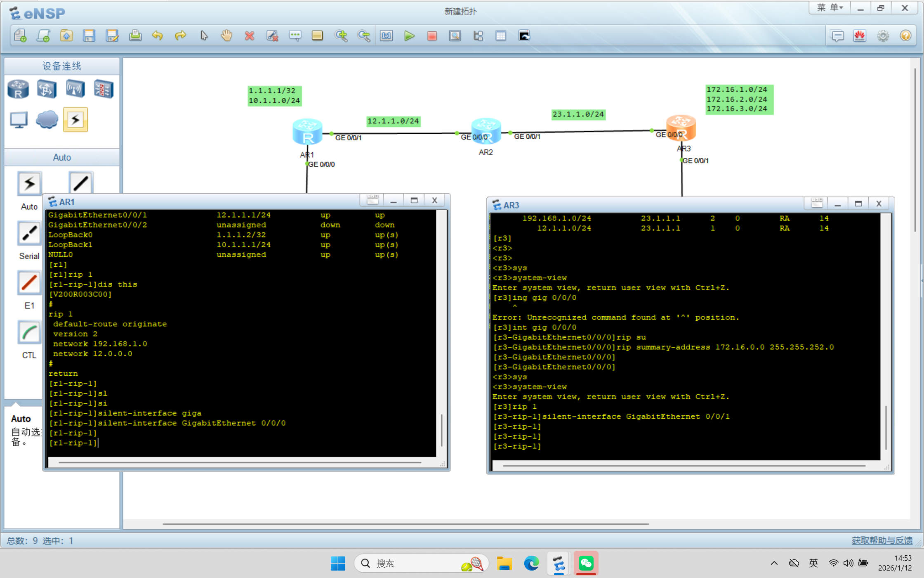Open the 获取帮助与反馈 link

click(882, 540)
